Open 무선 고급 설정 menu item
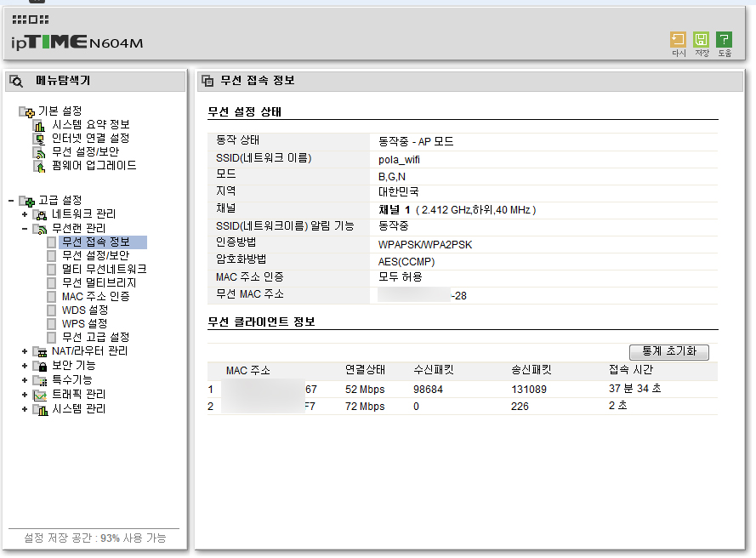This screenshot has height=558, width=756. click(96, 337)
